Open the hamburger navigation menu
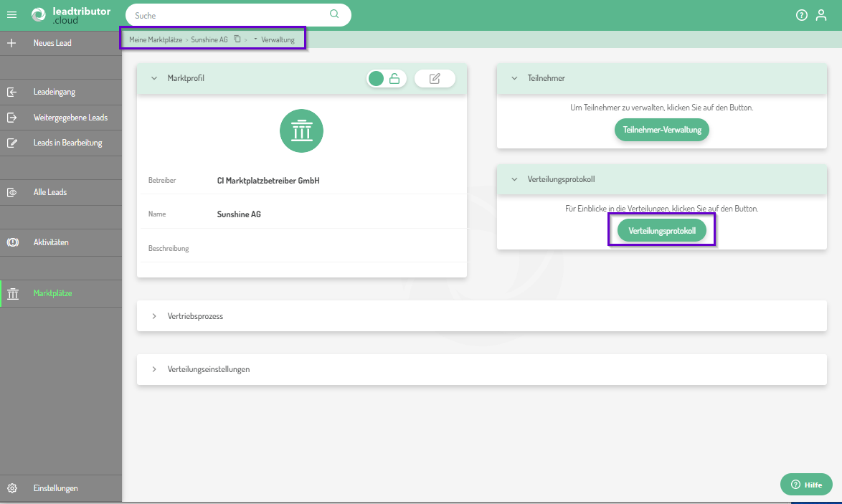This screenshot has height=504, width=842. click(x=11, y=15)
